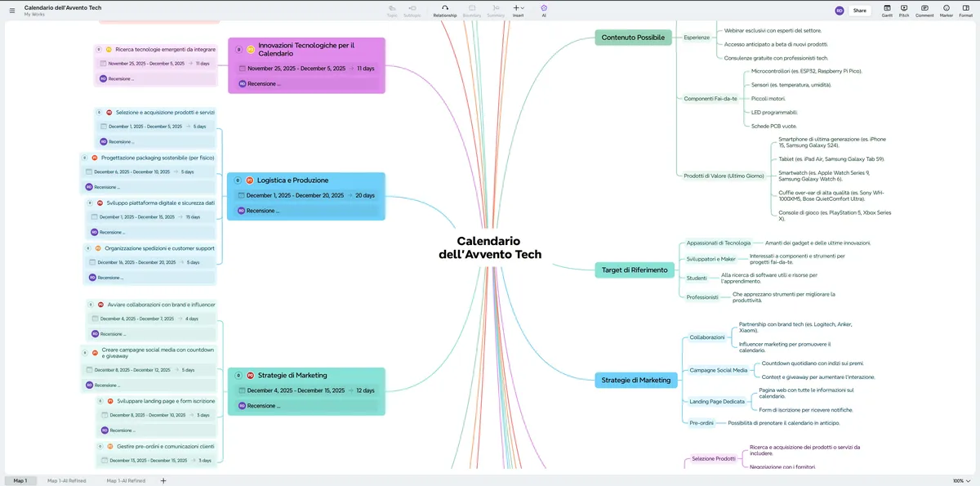Click the task circle beside Logistica e Produzione
Image resolution: width=980 pixels, height=486 pixels.
coord(238,180)
